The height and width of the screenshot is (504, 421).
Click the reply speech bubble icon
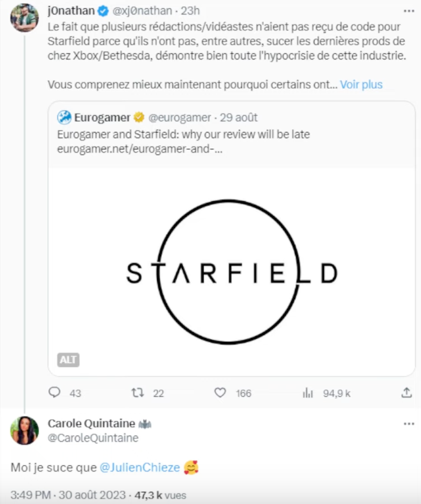[x=55, y=392]
